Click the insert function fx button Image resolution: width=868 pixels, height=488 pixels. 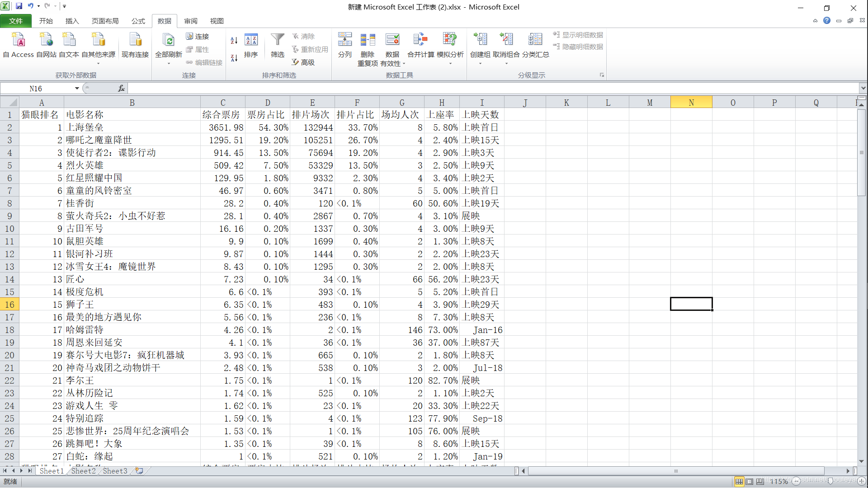[121, 89]
